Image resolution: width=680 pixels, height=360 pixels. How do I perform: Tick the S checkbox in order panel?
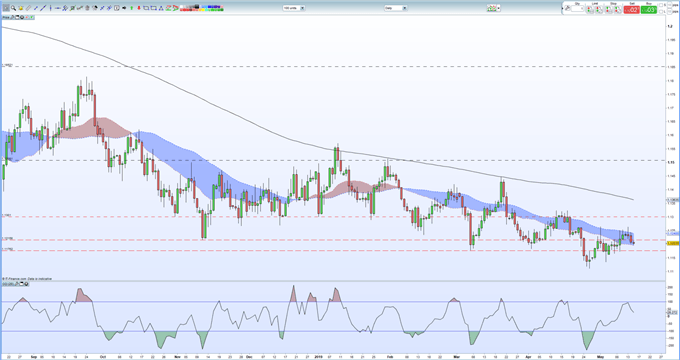click(x=661, y=5)
